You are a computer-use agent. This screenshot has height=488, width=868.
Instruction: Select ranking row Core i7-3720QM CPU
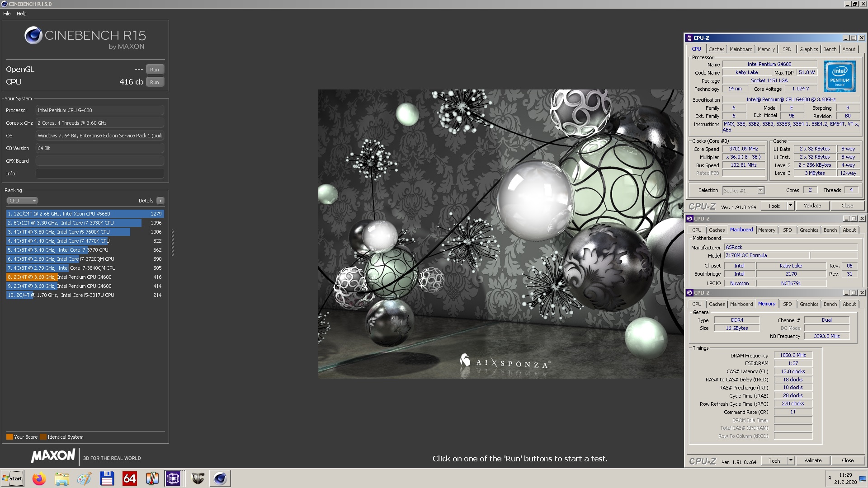pyautogui.click(x=85, y=259)
